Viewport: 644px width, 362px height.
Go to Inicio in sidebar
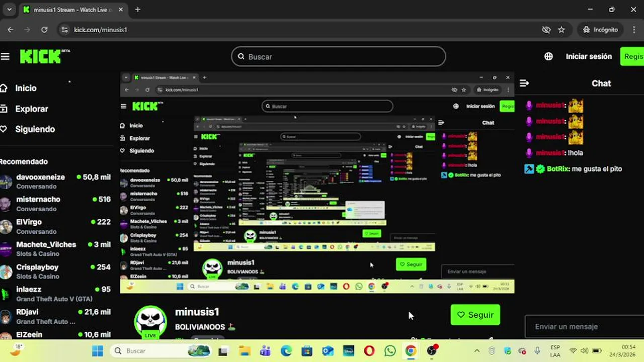pyautogui.click(x=26, y=88)
